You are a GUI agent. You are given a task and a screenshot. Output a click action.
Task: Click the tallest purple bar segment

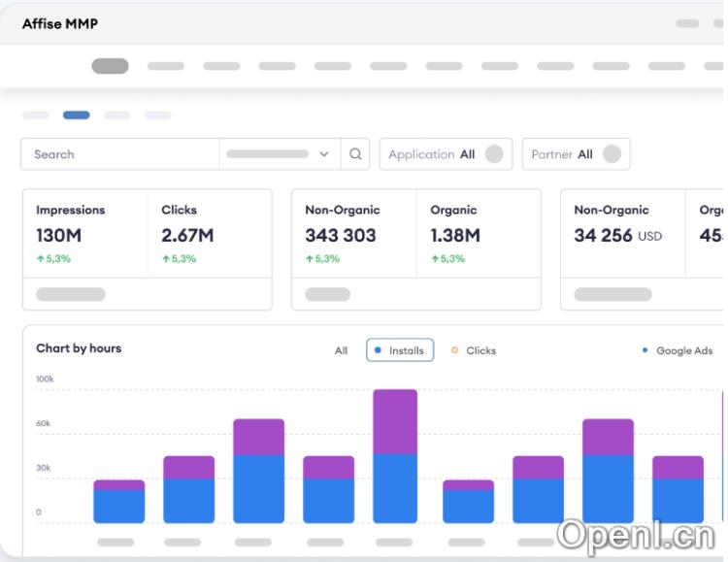(x=395, y=421)
